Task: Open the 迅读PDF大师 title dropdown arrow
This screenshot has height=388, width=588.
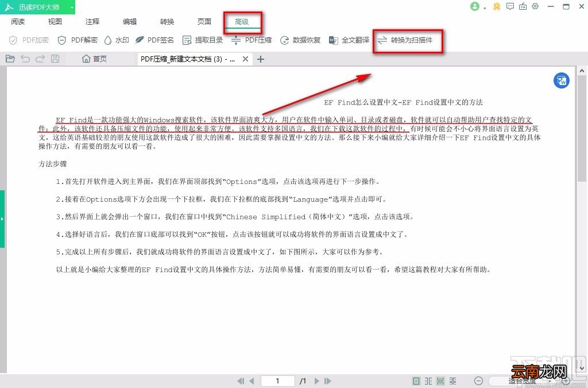Action: coord(72,7)
